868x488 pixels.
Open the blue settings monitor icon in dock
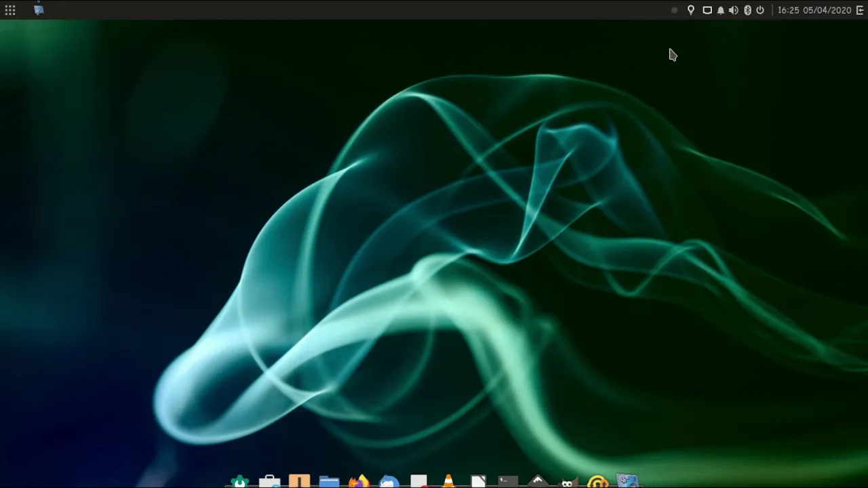[x=628, y=481]
